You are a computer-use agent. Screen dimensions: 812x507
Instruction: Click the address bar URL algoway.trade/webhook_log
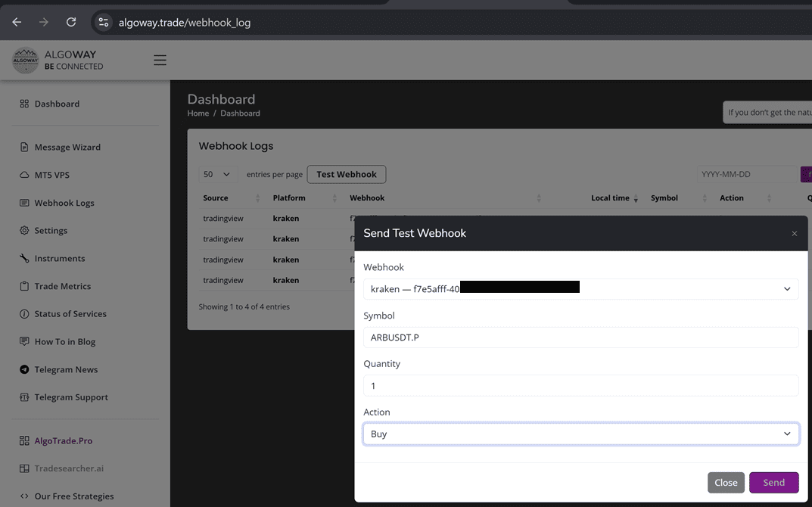tap(185, 23)
